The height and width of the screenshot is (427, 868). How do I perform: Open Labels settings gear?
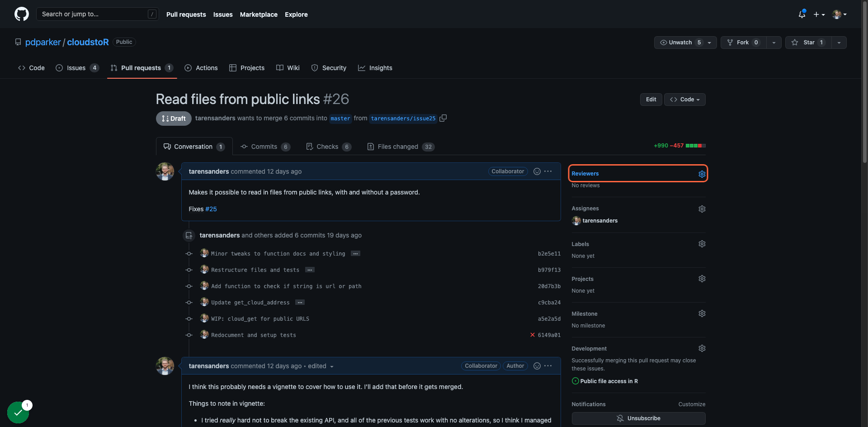coord(702,244)
